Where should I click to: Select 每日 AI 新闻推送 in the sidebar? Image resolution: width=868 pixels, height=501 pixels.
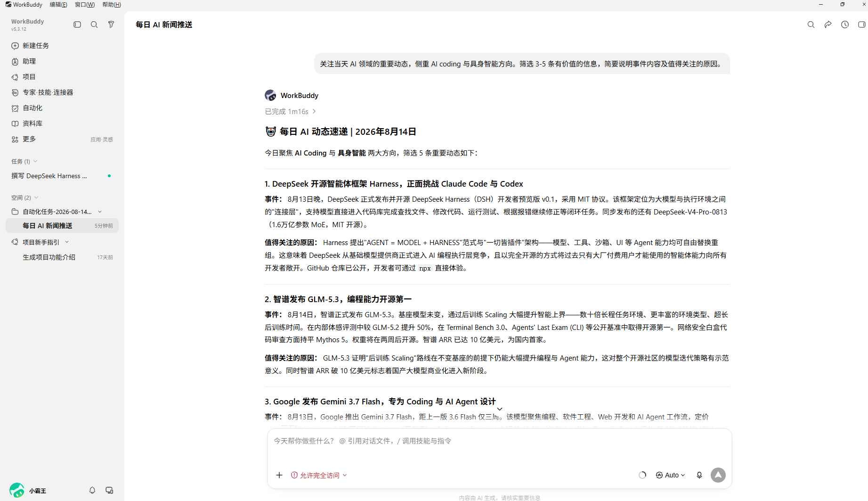(62, 226)
